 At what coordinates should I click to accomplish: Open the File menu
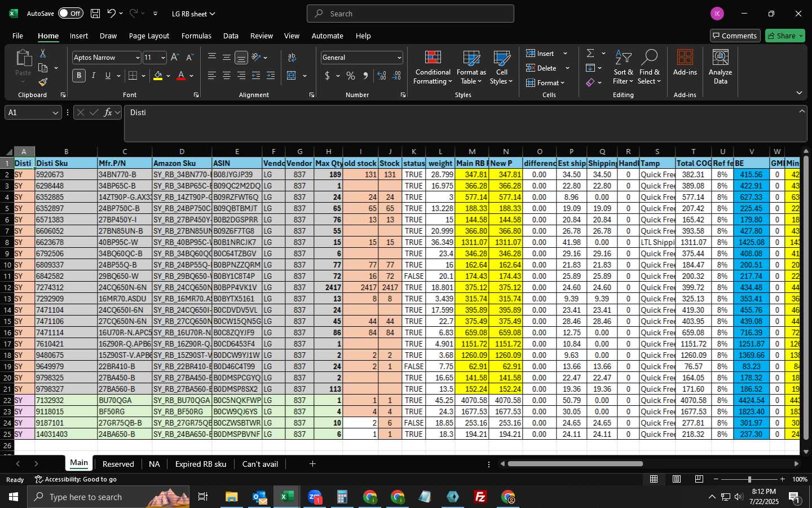(17, 36)
